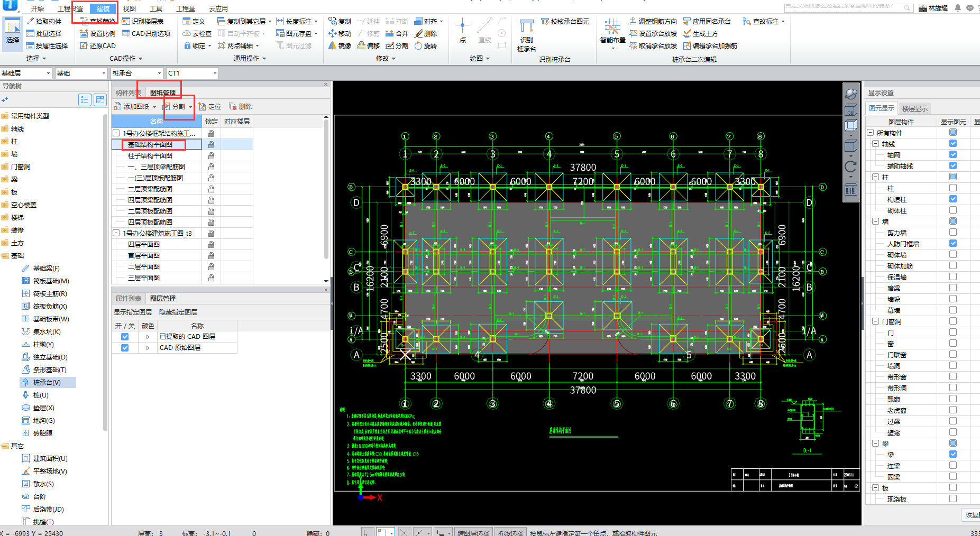980x536 pixels.
Task: Toggle 轴网 display checkbox
Action: (x=952, y=154)
